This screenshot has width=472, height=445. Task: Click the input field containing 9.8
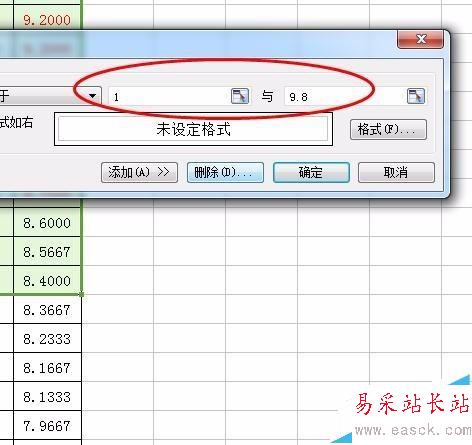coord(355,96)
